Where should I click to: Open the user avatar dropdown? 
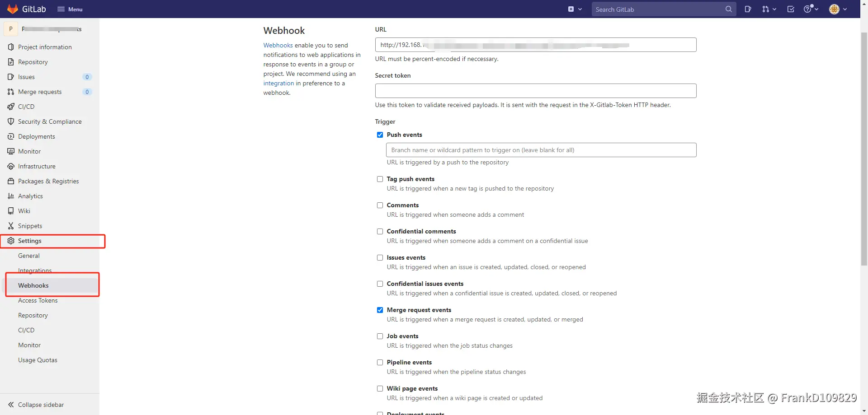click(838, 9)
